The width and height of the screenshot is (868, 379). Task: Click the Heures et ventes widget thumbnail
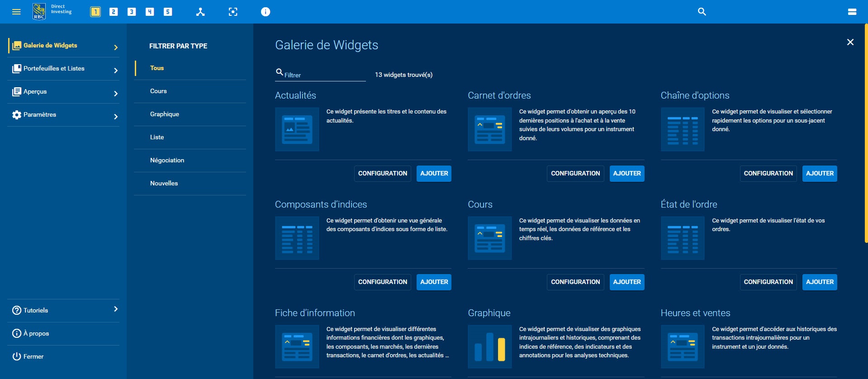point(683,347)
